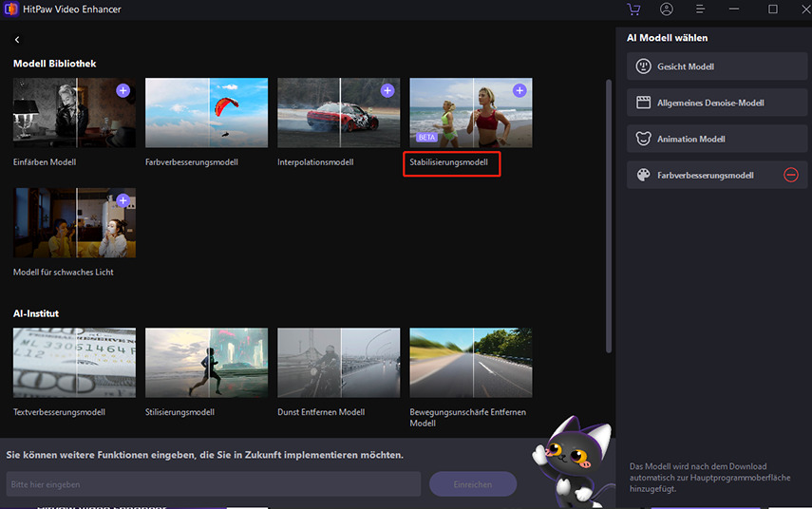Image resolution: width=812 pixels, height=509 pixels.
Task: Click the BETA badge on Stabilisierungsmodell
Action: point(426,137)
